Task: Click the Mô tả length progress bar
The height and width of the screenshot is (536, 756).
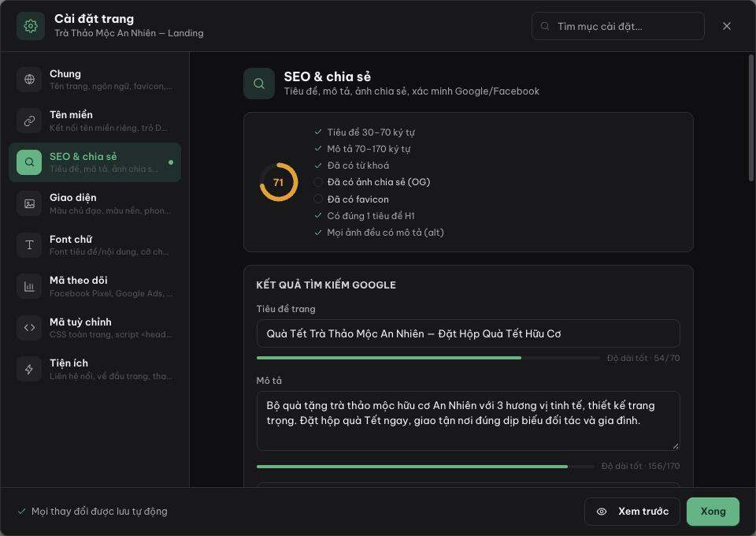Action: click(x=425, y=467)
